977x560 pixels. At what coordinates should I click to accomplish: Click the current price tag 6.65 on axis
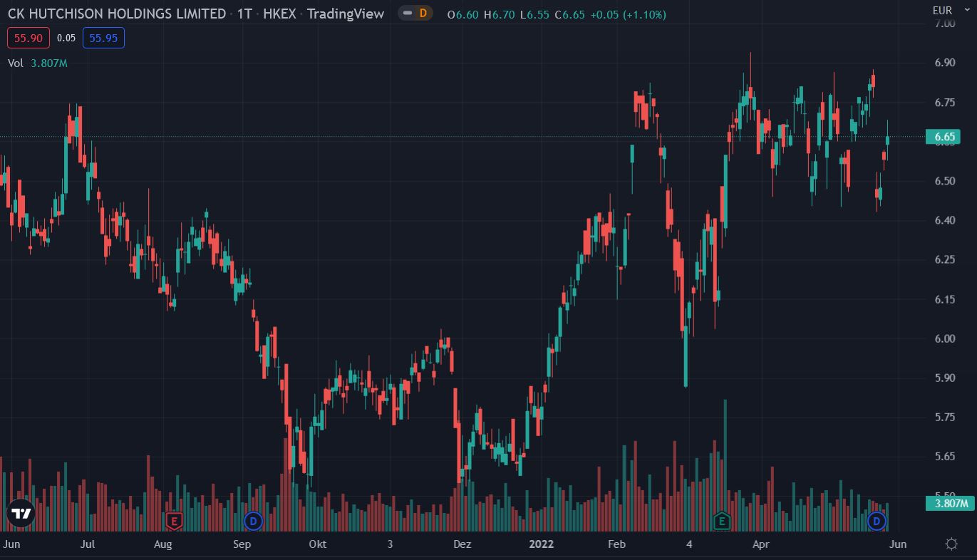coord(943,137)
